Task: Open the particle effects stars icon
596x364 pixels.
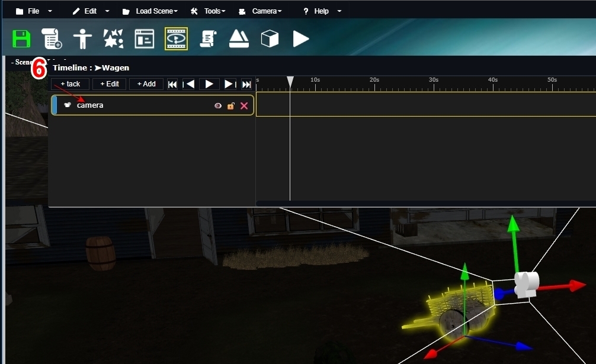Action: tap(113, 39)
